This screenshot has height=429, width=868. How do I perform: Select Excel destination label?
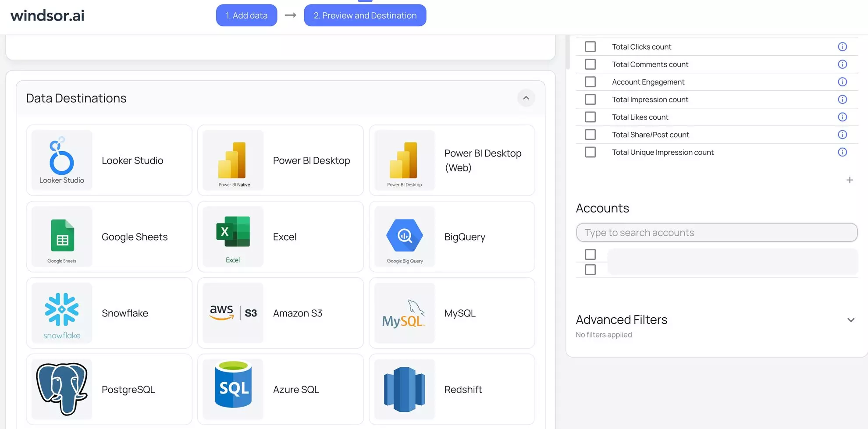pos(285,237)
